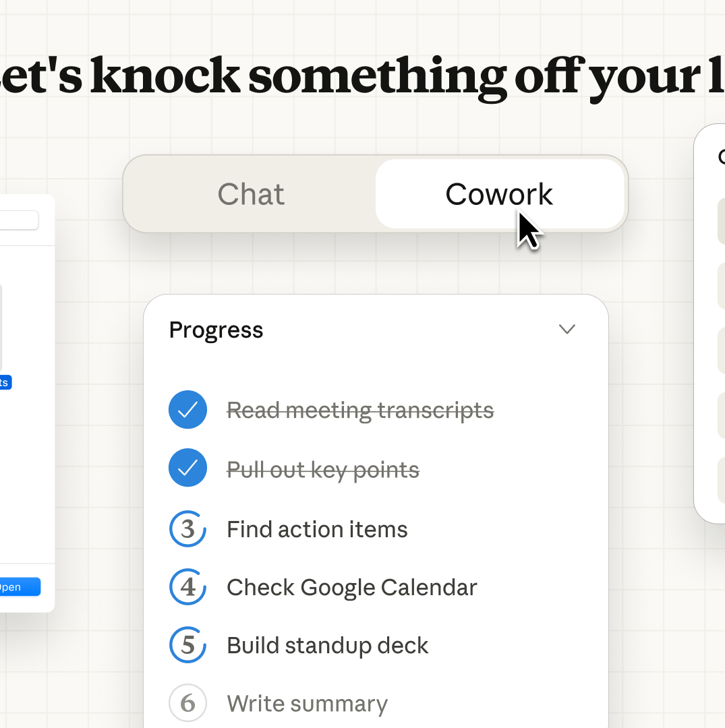725x728 pixels.
Task: Click the Build standup deck step
Action: click(327, 645)
